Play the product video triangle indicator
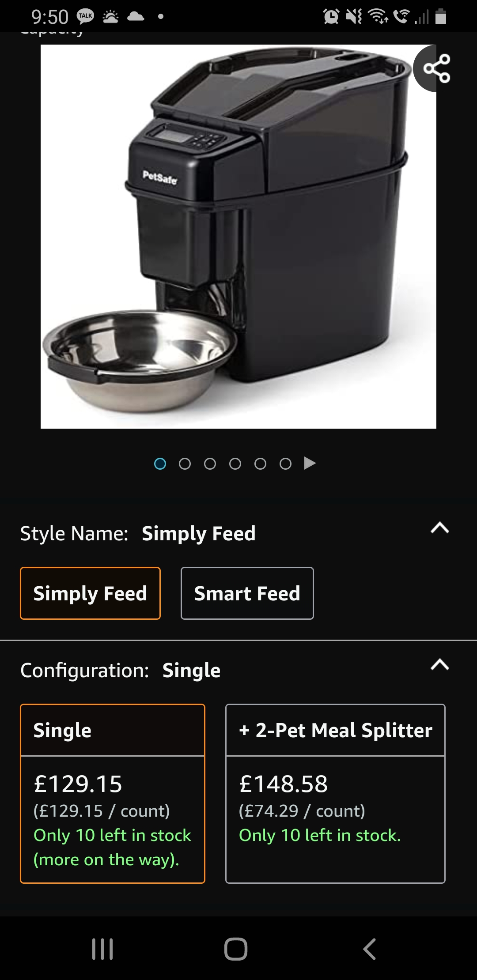This screenshot has width=477, height=980. coord(310,463)
